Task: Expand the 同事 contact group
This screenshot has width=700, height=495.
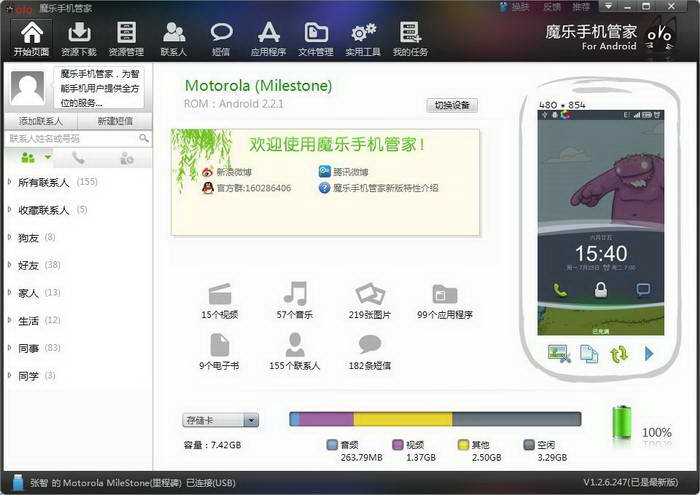Action: 28,348
